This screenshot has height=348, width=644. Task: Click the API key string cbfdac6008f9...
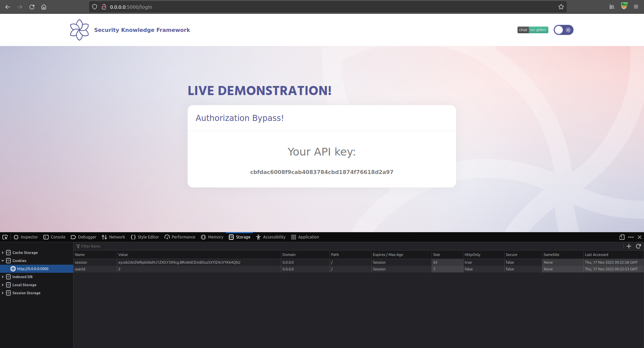321,172
